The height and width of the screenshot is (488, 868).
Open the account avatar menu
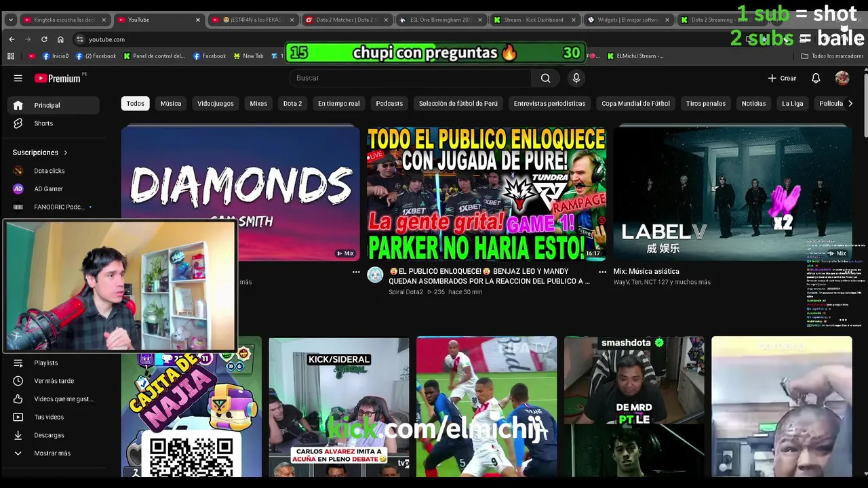(842, 78)
